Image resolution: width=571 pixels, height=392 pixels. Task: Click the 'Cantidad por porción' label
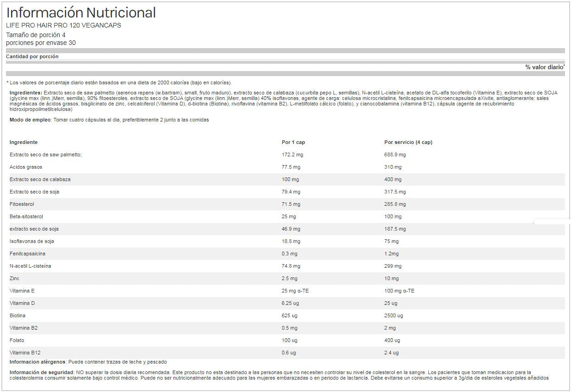(x=32, y=57)
